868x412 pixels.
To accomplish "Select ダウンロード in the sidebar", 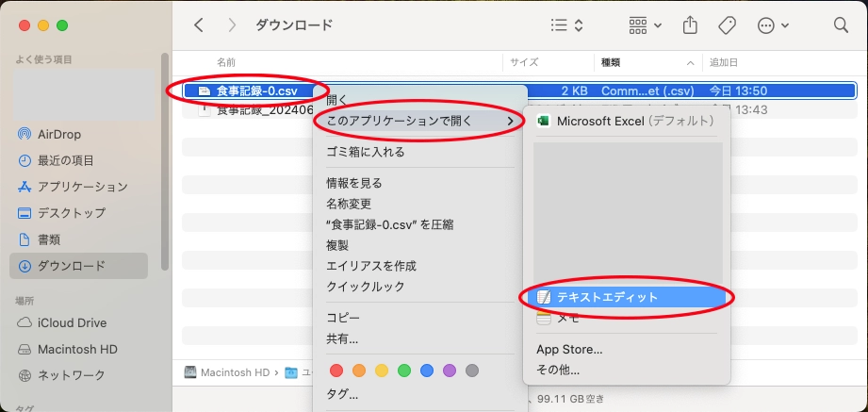I will click(78, 266).
